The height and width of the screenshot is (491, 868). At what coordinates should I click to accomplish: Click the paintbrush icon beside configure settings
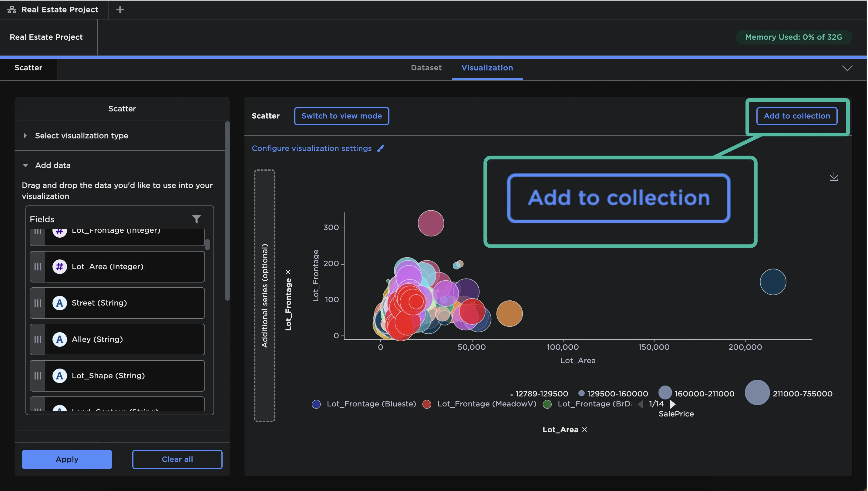[x=381, y=149]
